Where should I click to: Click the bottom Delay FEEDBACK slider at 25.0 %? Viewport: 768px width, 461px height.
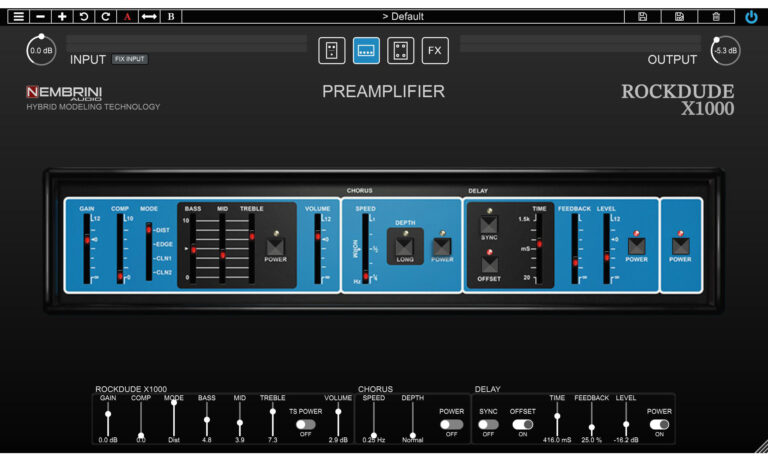591,419
